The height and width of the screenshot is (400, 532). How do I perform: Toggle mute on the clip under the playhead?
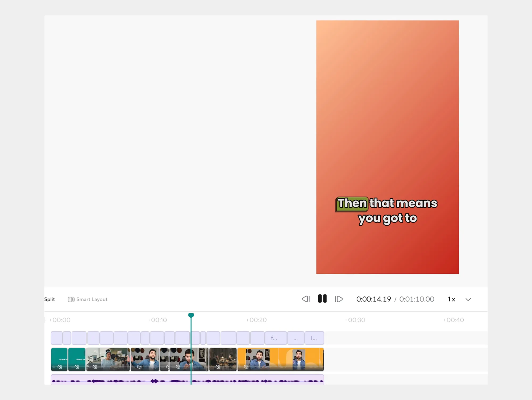coord(178,367)
